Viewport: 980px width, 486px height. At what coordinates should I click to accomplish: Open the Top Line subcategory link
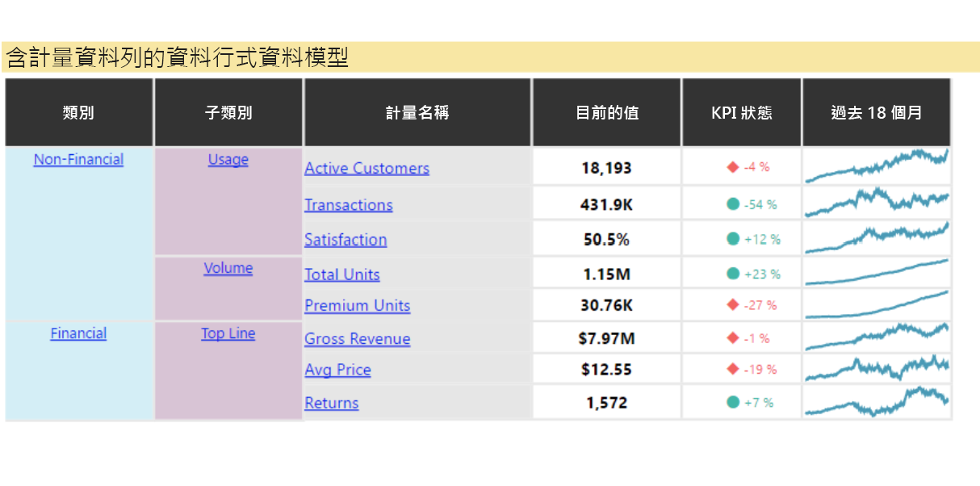coord(226,333)
